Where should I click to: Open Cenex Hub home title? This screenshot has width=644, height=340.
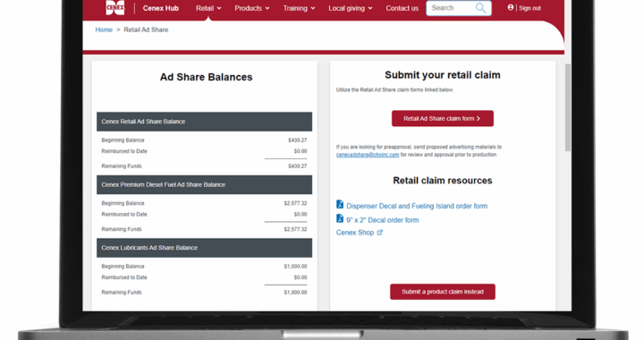point(161,8)
